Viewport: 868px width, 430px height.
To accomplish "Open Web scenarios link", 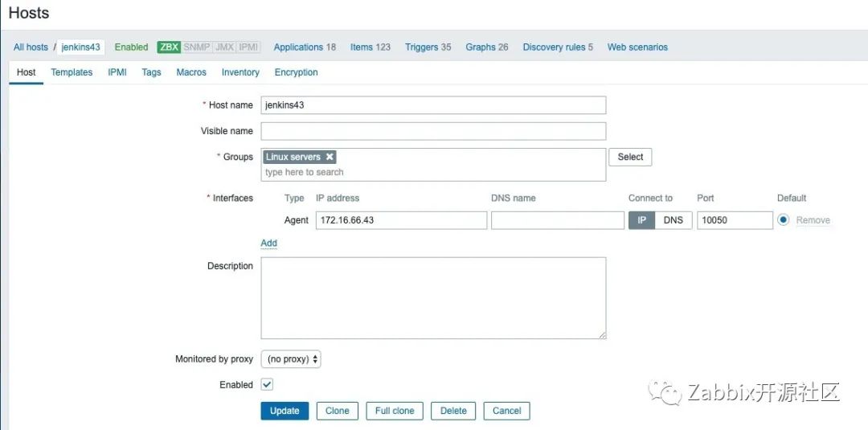I will click(637, 47).
